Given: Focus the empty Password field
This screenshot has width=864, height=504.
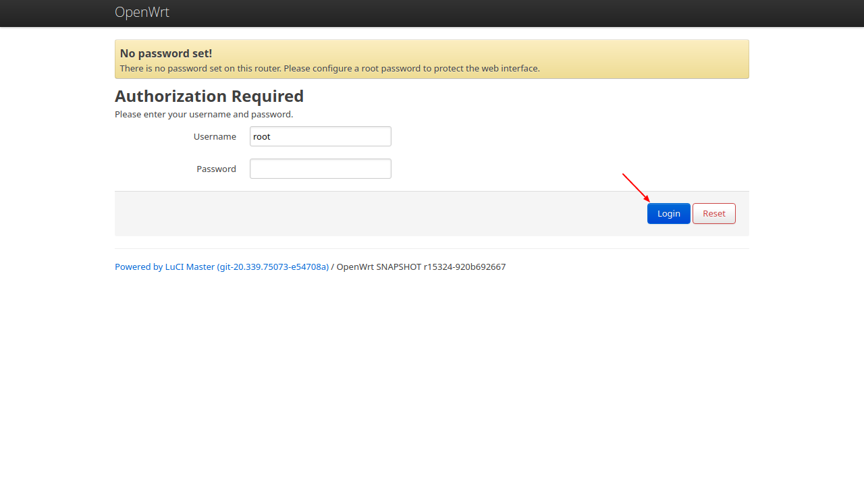Looking at the screenshot, I should [x=321, y=169].
